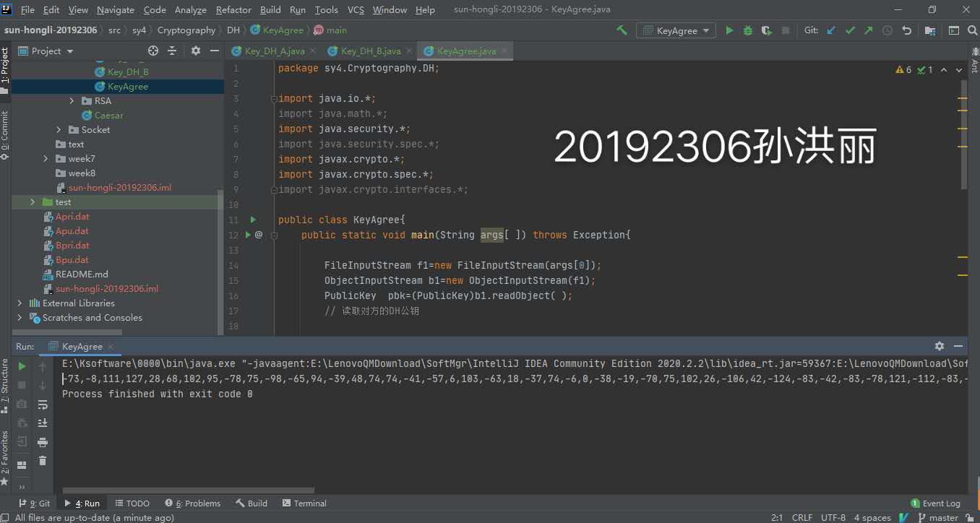The image size is (980, 523).
Task: Open Project Structure toolbar icon
Action: coord(929,30)
